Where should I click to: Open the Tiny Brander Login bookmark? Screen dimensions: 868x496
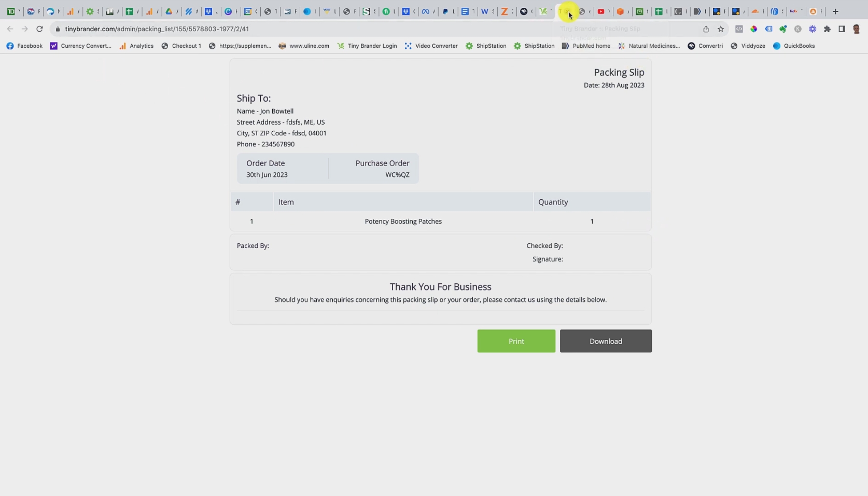tap(367, 46)
